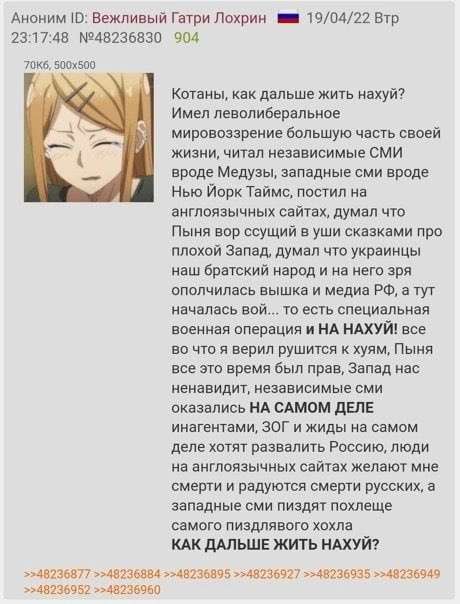Click bold text НА САМОМ ДЕЛЕ
Image resolution: width=460 pixels, height=604 pixels.
312,408
